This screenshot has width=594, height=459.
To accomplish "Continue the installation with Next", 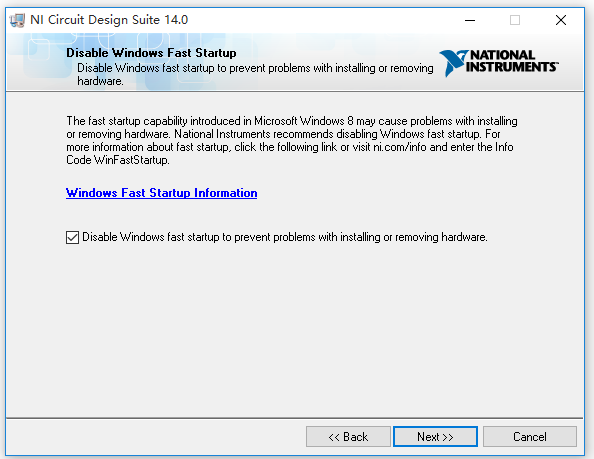I will 435,437.
